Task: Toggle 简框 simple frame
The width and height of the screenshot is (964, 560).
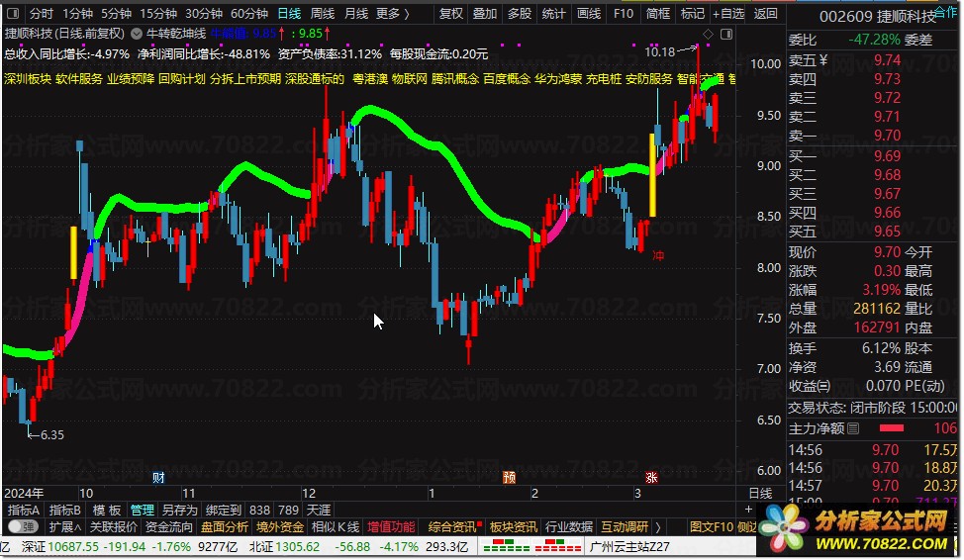Action: pos(657,13)
